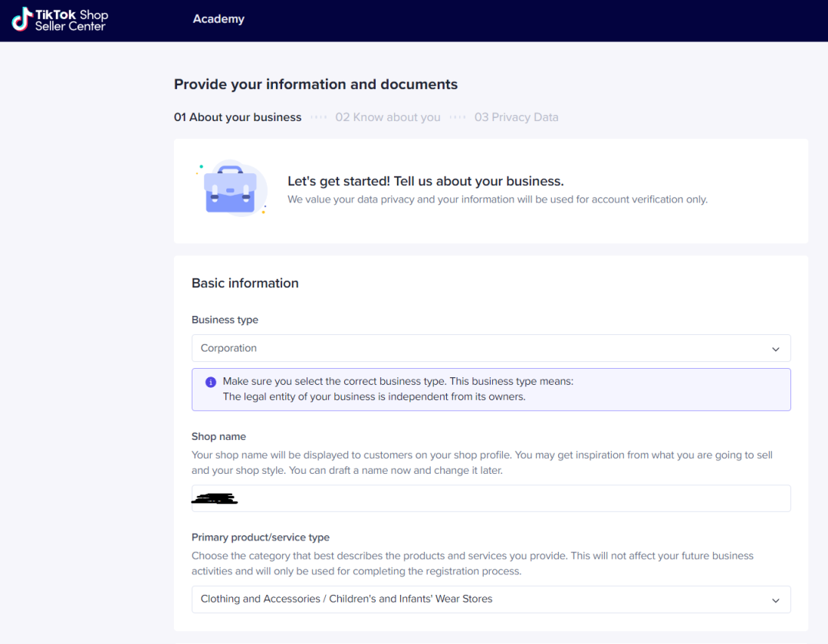The height and width of the screenshot is (644, 828).
Task: Open the Academy link in header
Action: click(x=219, y=19)
